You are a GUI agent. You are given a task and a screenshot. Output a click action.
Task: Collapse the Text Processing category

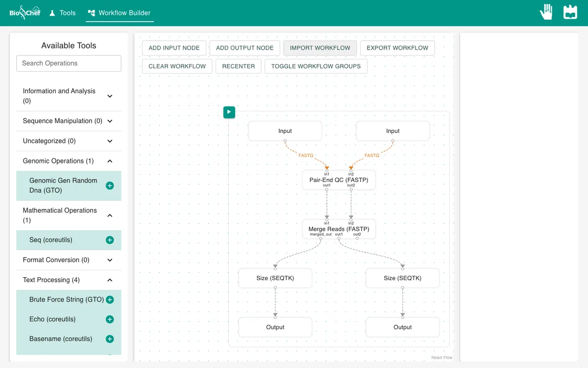69,280
